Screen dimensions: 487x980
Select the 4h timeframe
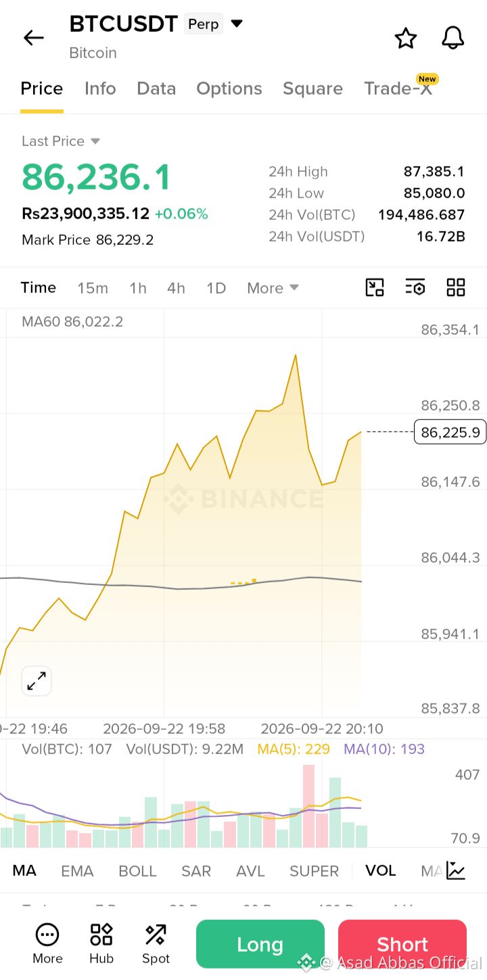pyautogui.click(x=176, y=288)
